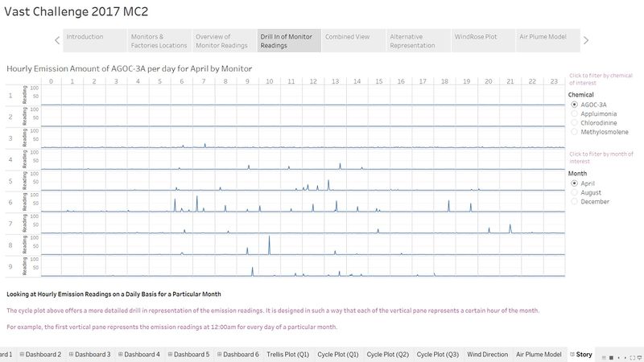This screenshot has width=644, height=362.
Task: Click the Vast Challenge 2017 MC2 title
Action: [x=76, y=11]
